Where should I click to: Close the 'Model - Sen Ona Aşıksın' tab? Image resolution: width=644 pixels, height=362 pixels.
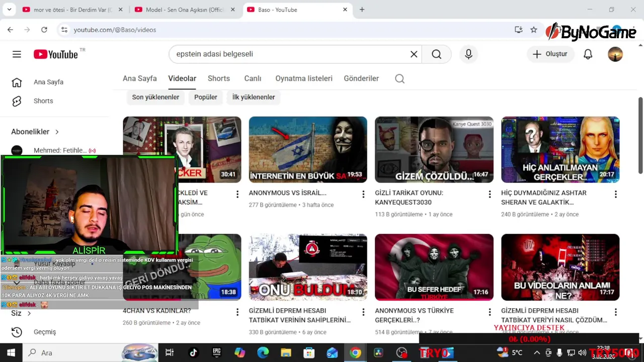click(232, 10)
